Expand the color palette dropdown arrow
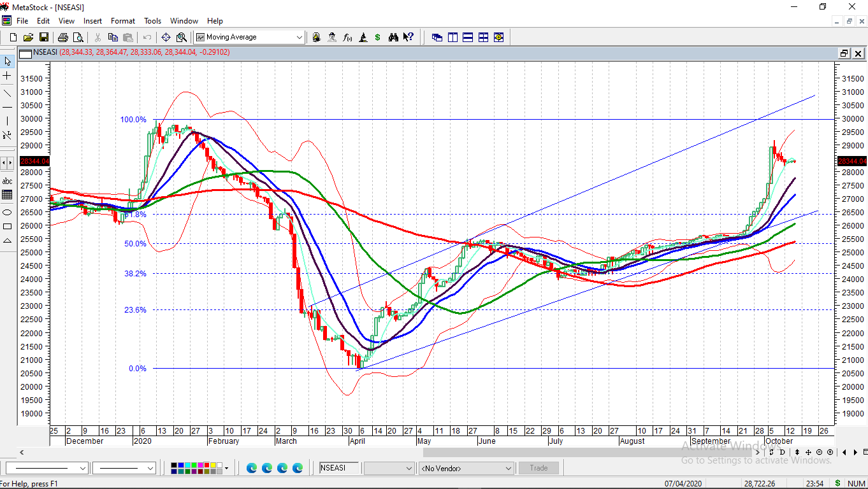 coord(226,469)
